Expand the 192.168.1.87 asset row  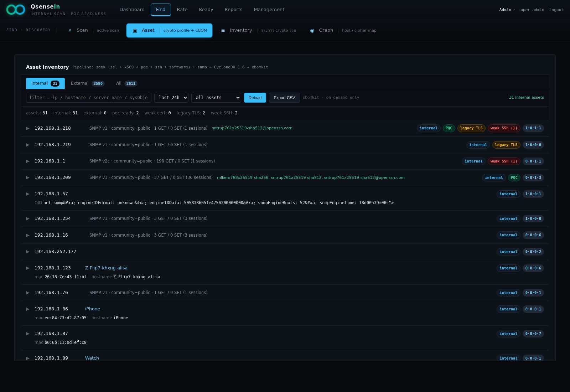click(x=28, y=334)
